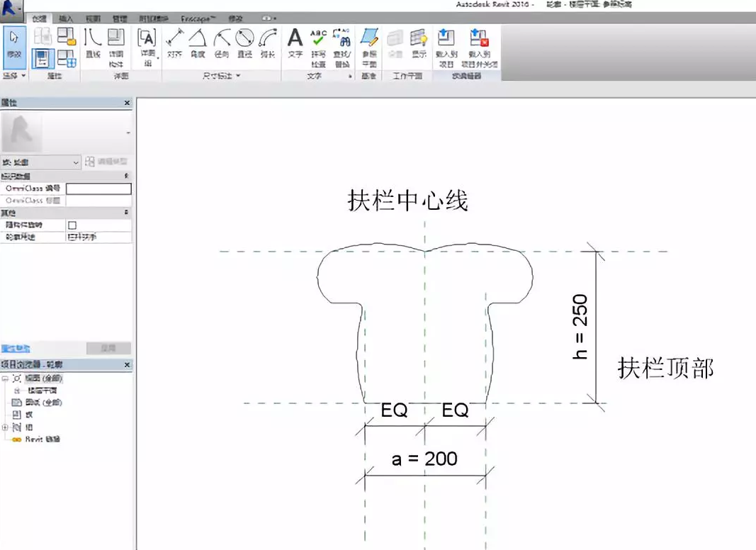The image size is (756, 550).
Task: Click the 编辑类型 button in Properties
Action: pos(106,162)
